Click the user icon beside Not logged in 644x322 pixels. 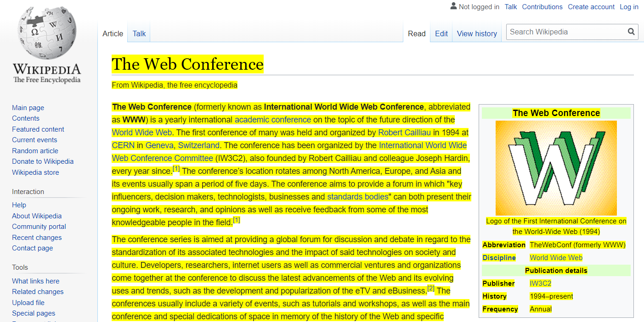pos(453,6)
